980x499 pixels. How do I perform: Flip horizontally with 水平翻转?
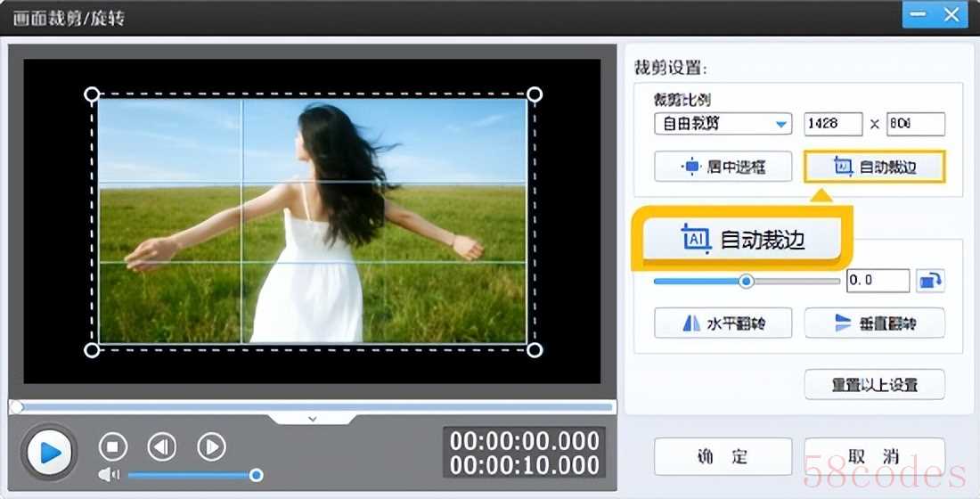(x=723, y=323)
